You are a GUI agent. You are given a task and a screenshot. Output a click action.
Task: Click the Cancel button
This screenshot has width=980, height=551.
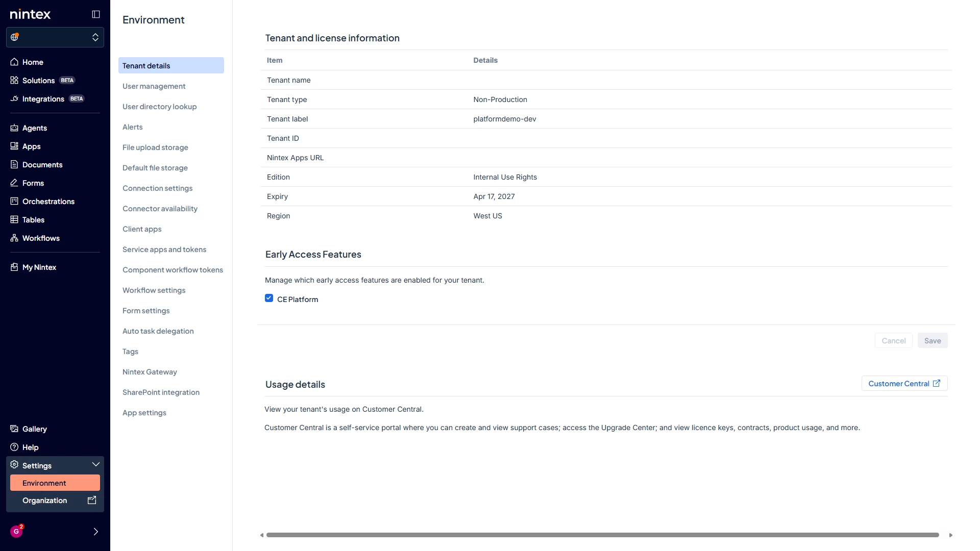(894, 341)
